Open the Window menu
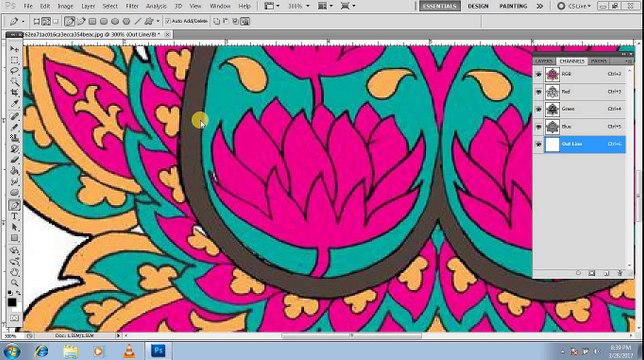The width and height of the screenshot is (644, 360). (220, 6)
